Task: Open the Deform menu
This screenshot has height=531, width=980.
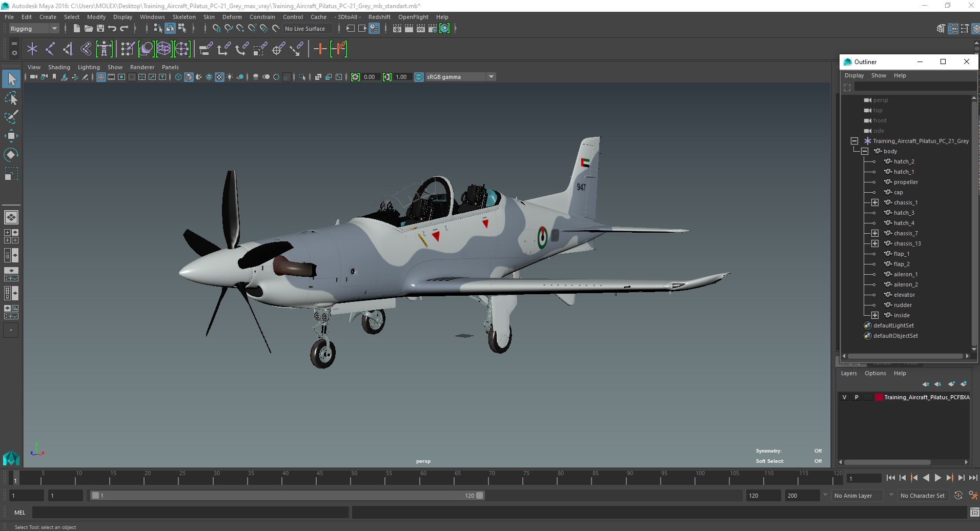Action: [x=232, y=17]
